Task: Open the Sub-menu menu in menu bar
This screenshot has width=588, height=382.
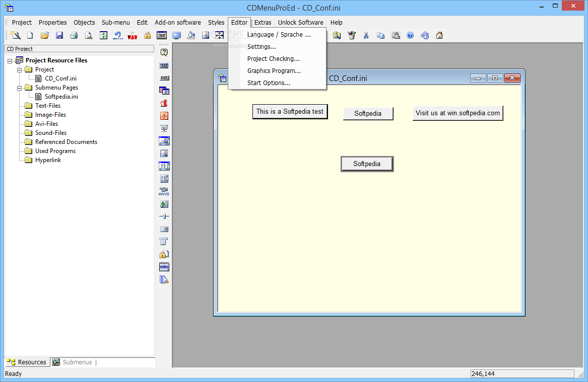Action: [x=115, y=23]
